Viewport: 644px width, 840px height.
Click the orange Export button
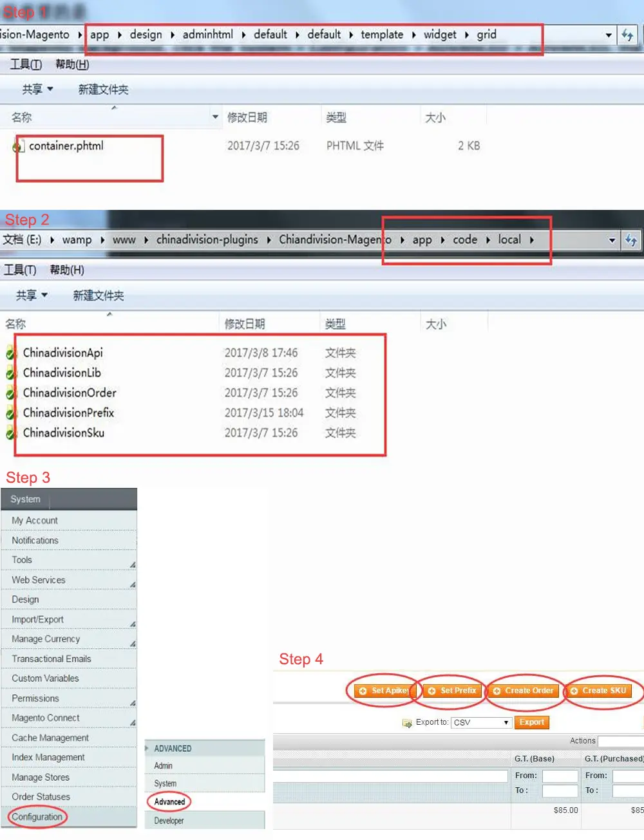click(x=531, y=722)
